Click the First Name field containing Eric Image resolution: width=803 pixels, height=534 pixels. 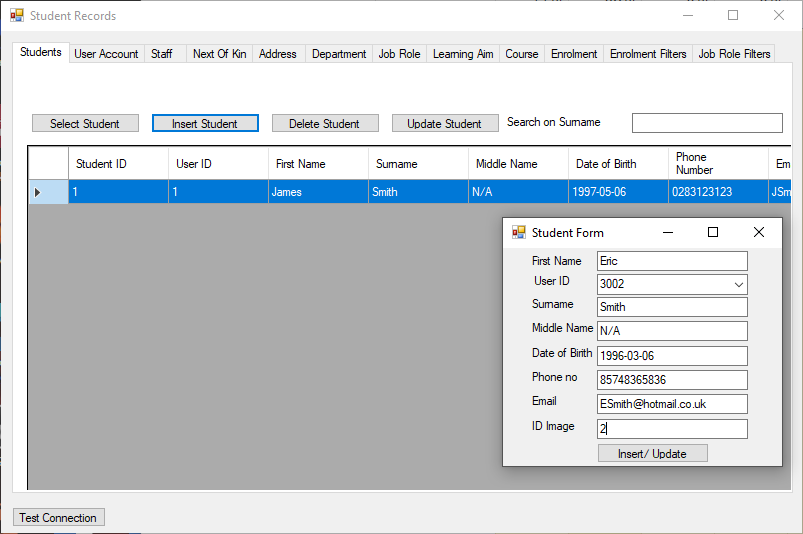click(672, 261)
